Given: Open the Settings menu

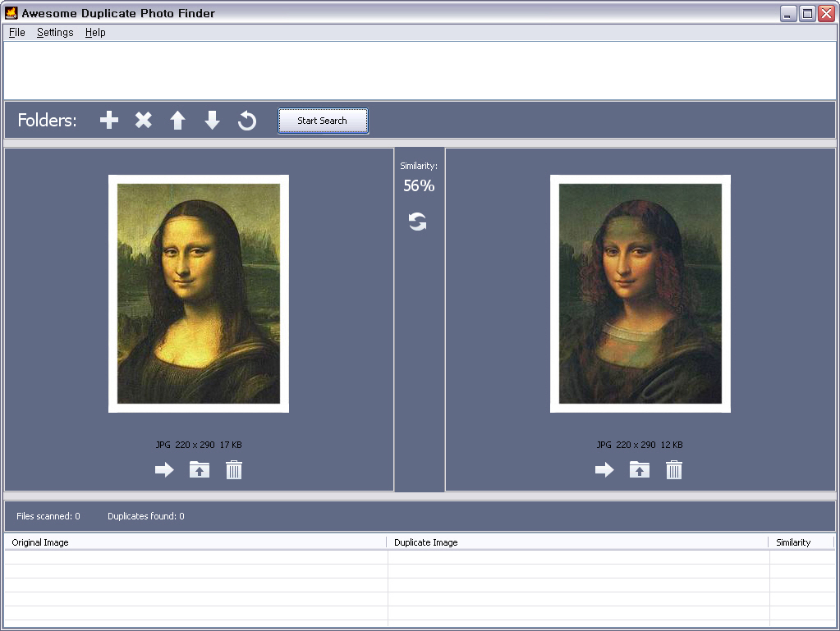Looking at the screenshot, I should coord(55,33).
